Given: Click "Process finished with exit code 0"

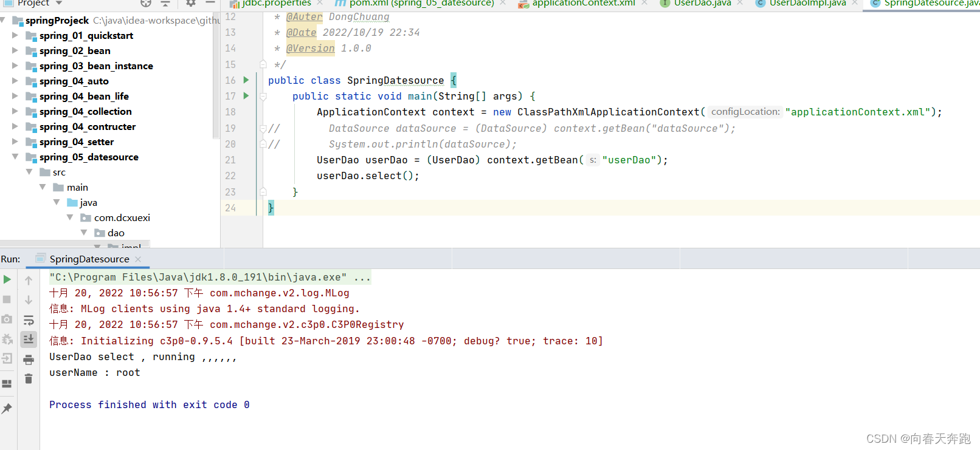Looking at the screenshot, I should [x=150, y=405].
